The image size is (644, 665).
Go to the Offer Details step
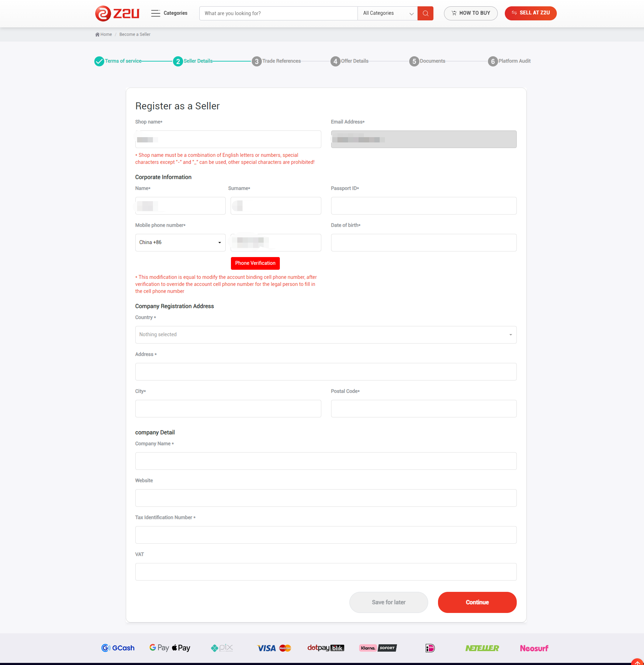(354, 61)
